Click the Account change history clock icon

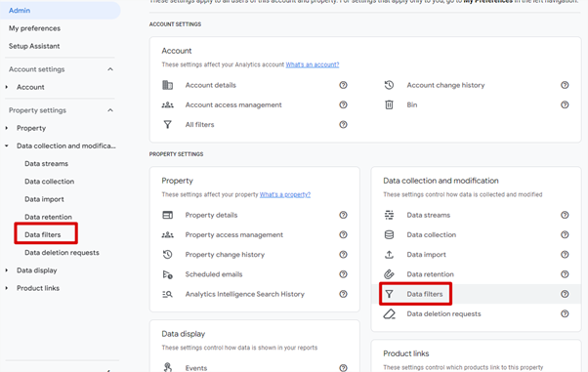pyautogui.click(x=389, y=85)
